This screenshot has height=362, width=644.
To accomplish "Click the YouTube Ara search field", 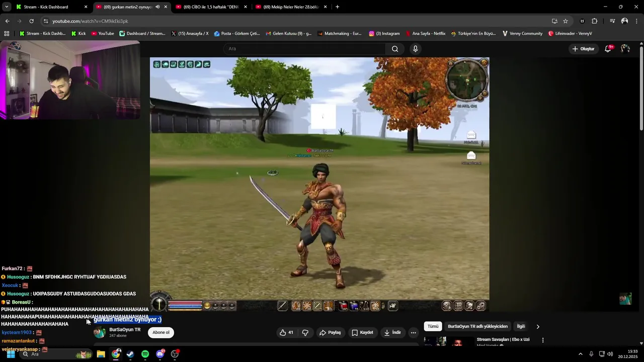I will tap(304, 49).
